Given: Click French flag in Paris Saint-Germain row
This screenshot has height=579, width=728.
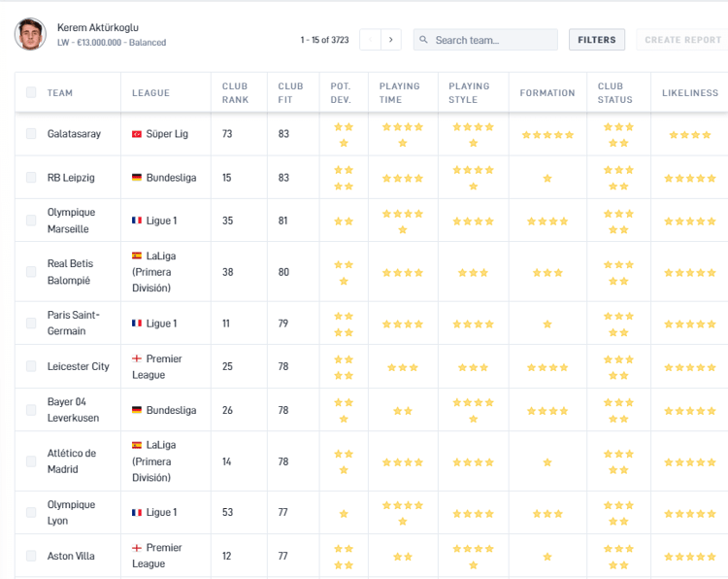Looking at the screenshot, I should [x=137, y=323].
